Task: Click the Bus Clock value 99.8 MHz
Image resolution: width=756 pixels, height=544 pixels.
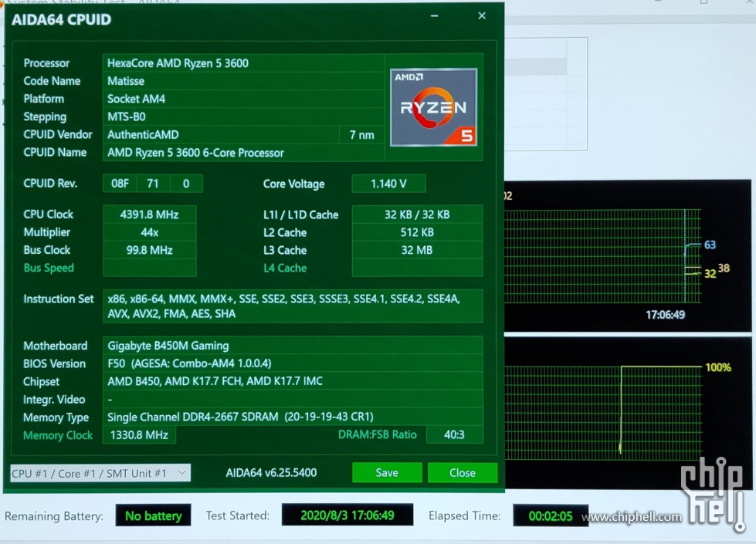Action: click(x=150, y=250)
